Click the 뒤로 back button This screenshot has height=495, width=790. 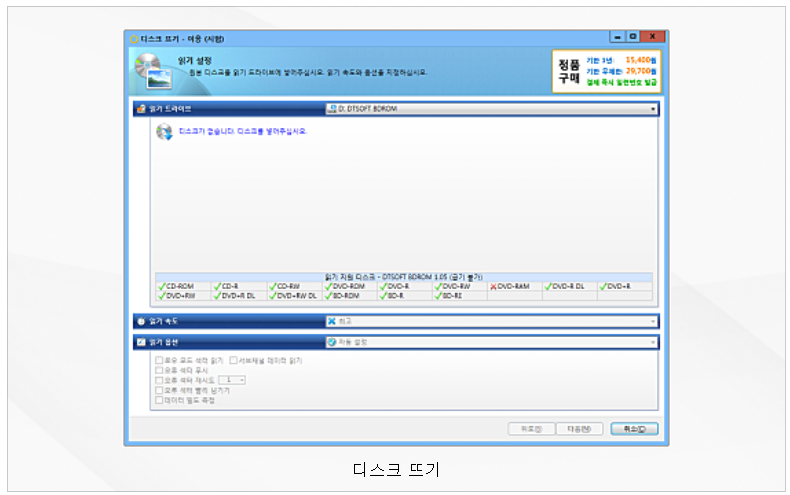[531, 429]
